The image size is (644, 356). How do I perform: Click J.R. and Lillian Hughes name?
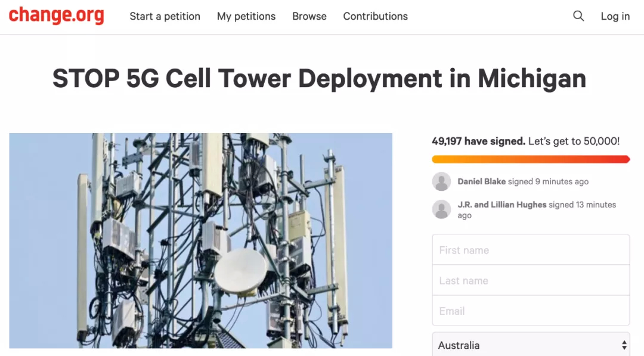click(502, 205)
